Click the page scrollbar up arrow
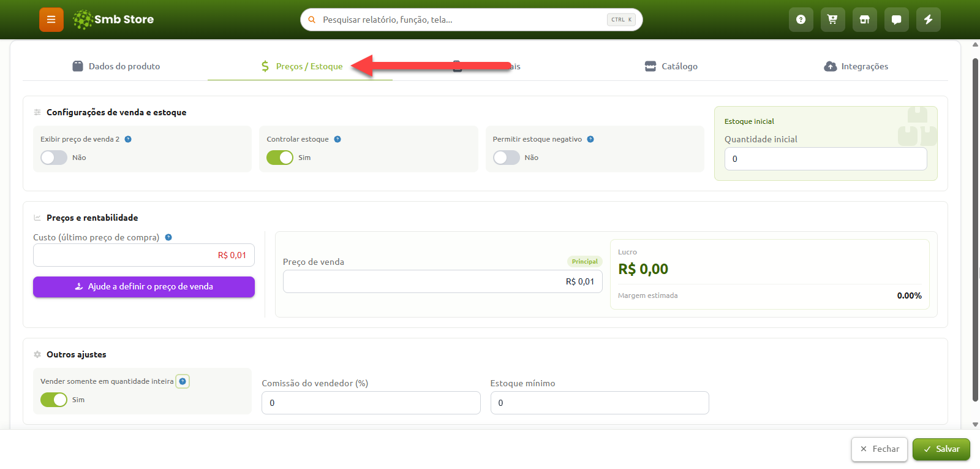980x469 pixels. click(x=975, y=44)
